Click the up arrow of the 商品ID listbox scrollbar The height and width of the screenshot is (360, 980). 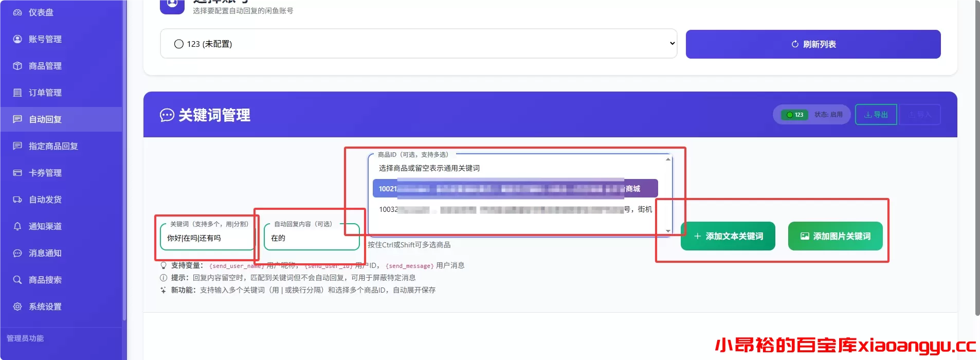click(668, 159)
